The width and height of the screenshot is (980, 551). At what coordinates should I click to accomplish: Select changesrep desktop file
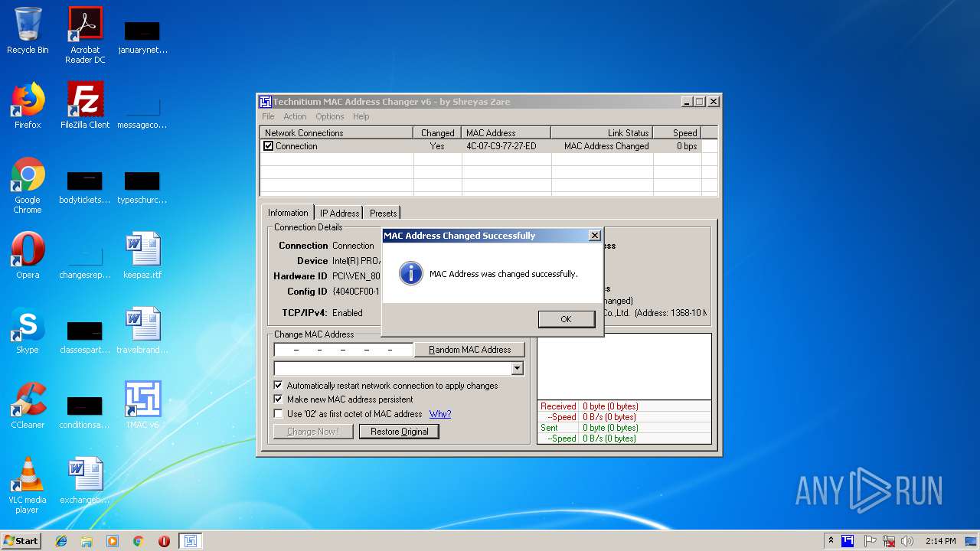click(85, 262)
